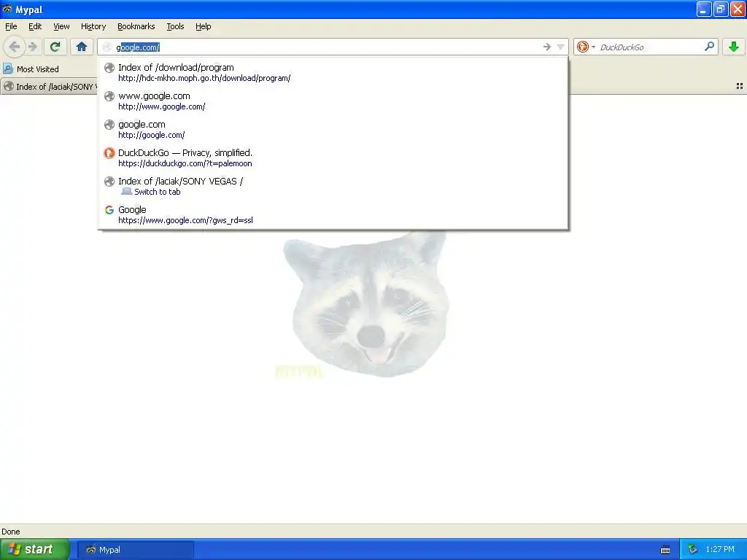747x560 pixels.
Task: Click the Most Visited bookmark icon
Action: 8,69
